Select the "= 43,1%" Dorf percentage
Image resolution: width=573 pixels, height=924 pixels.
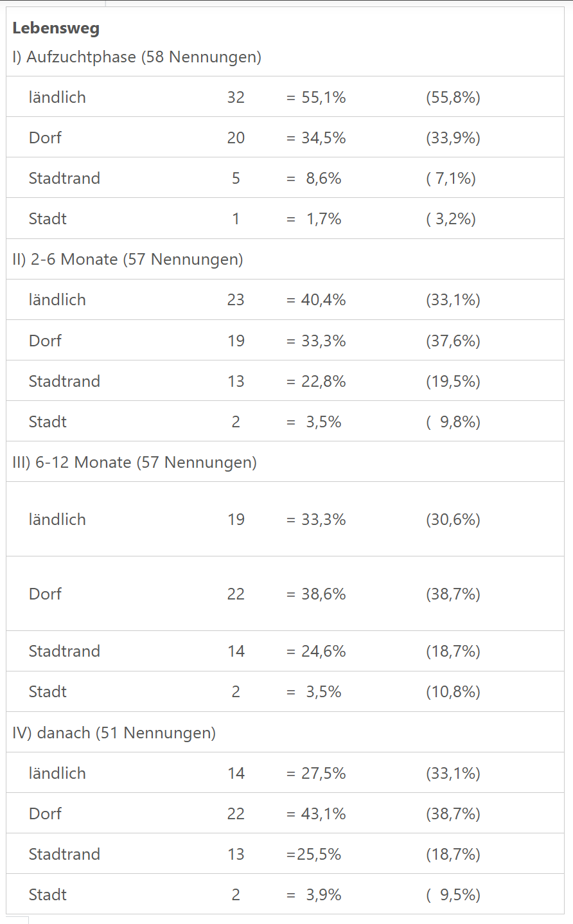click(316, 814)
